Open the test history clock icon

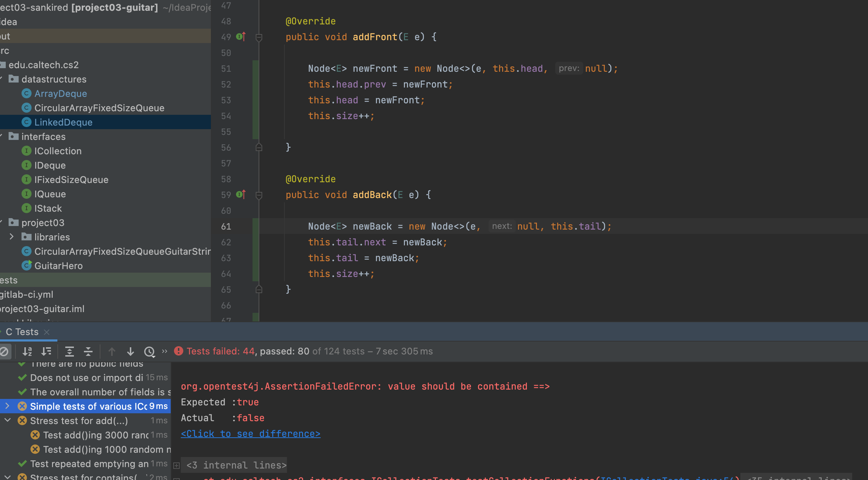tap(149, 351)
